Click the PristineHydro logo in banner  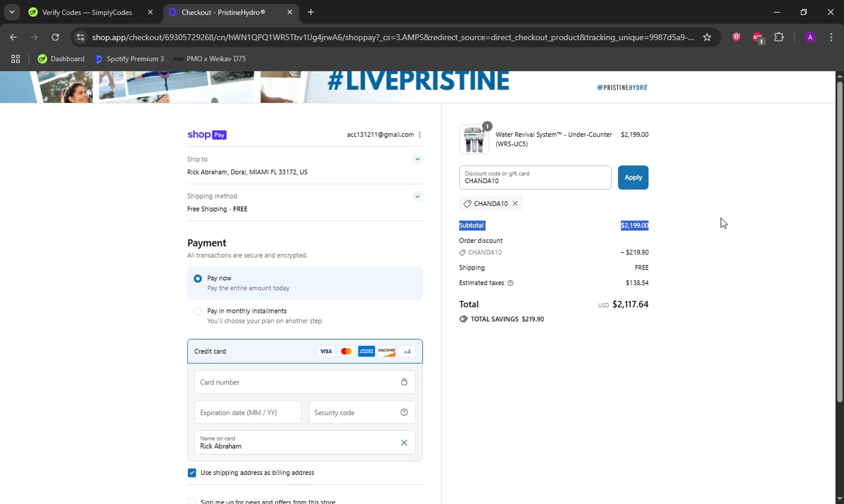coord(622,87)
